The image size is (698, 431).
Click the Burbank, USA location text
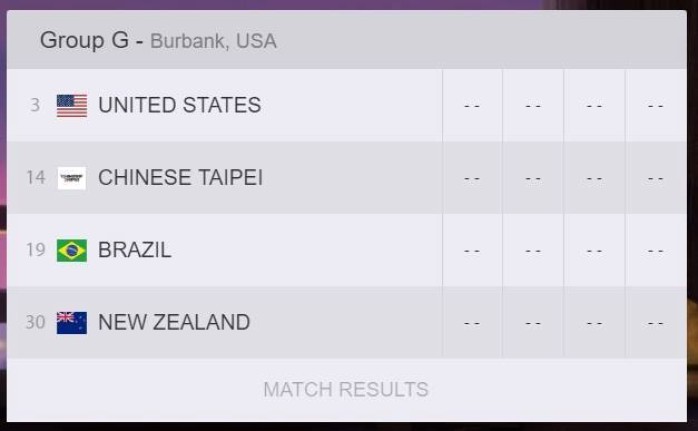tap(213, 42)
